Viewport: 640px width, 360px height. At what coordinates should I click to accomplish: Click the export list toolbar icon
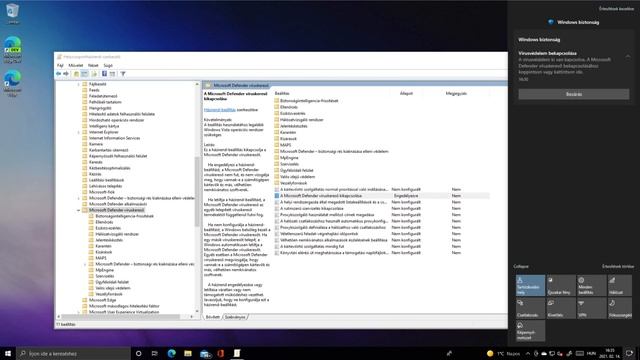click(x=94, y=74)
